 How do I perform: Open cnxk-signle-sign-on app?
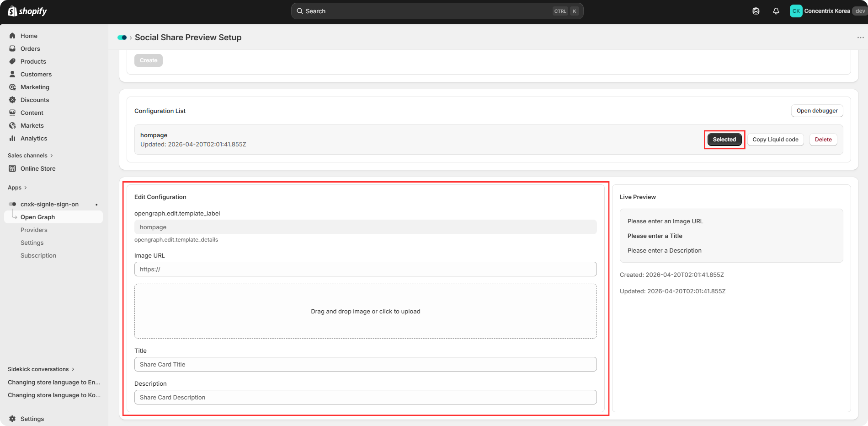tap(49, 204)
